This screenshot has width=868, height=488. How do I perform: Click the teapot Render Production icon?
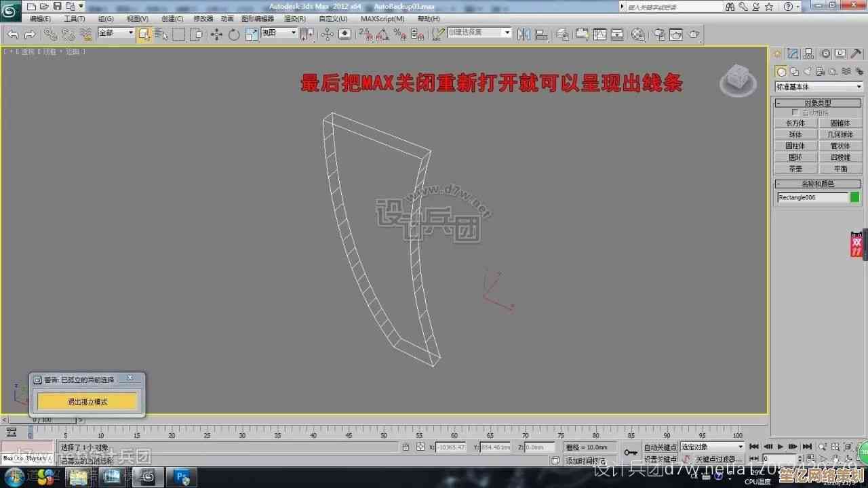click(x=694, y=34)
